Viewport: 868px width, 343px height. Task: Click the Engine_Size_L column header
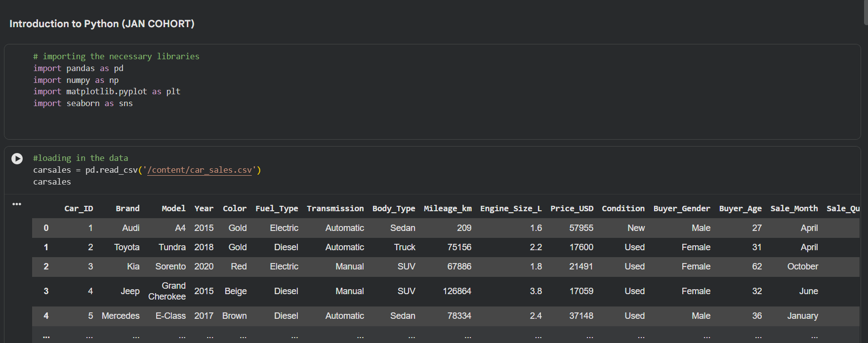(511, 208)
